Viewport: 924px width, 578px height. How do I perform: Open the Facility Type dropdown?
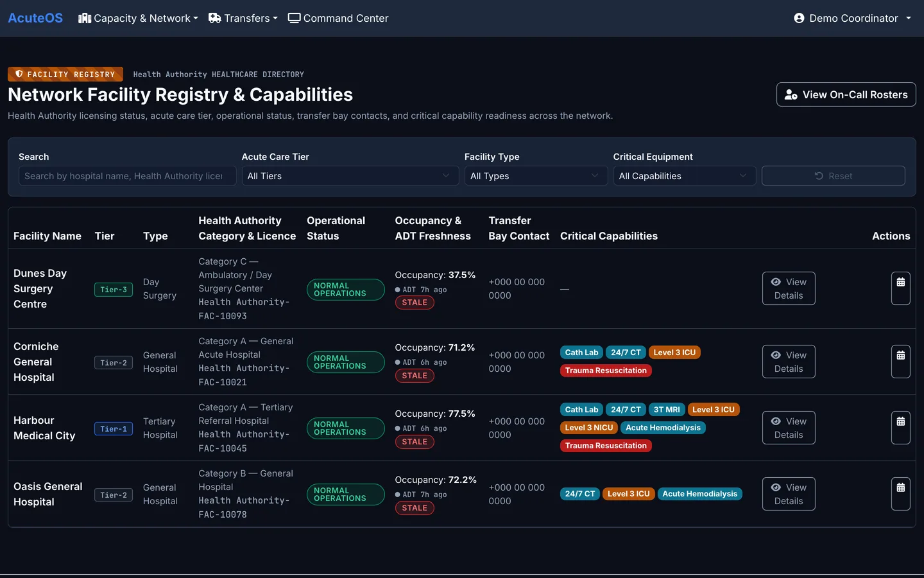click(536, 176)
